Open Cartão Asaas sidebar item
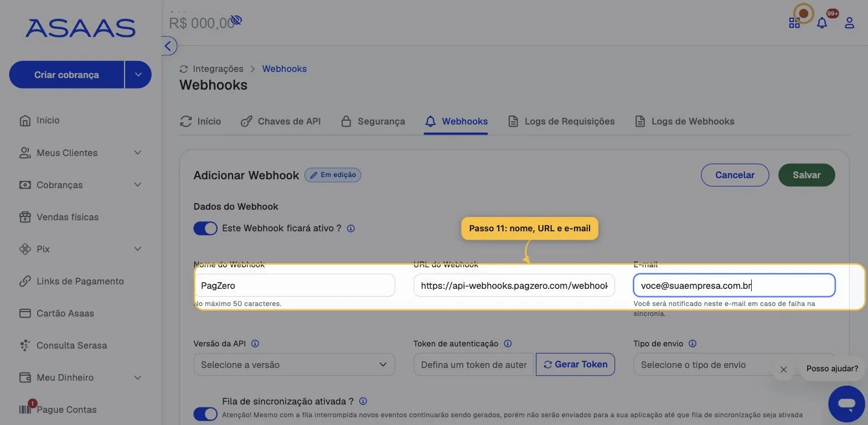 tap(65, 313)
